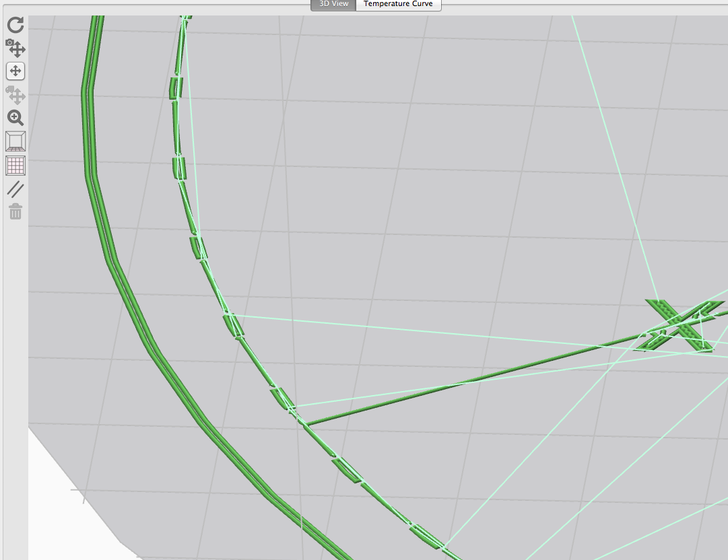The image size is (728, 560).
Task: Select the 3D View tab
Action: [333, 4]
